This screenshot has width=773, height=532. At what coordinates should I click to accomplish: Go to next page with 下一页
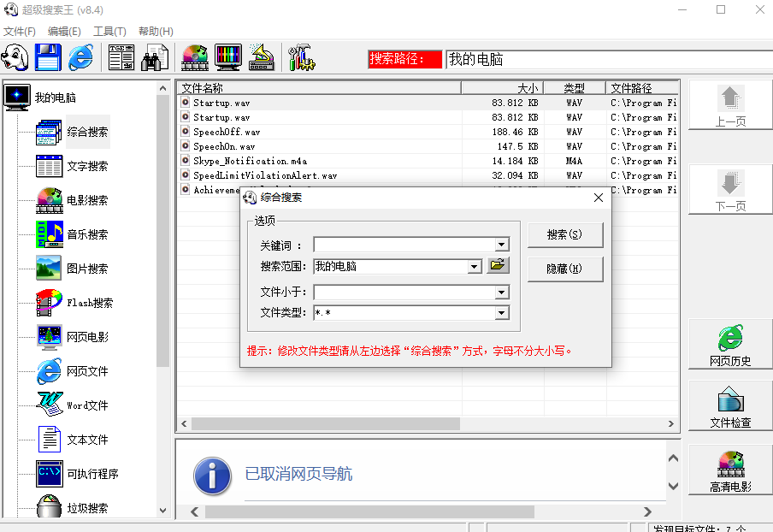730,189
